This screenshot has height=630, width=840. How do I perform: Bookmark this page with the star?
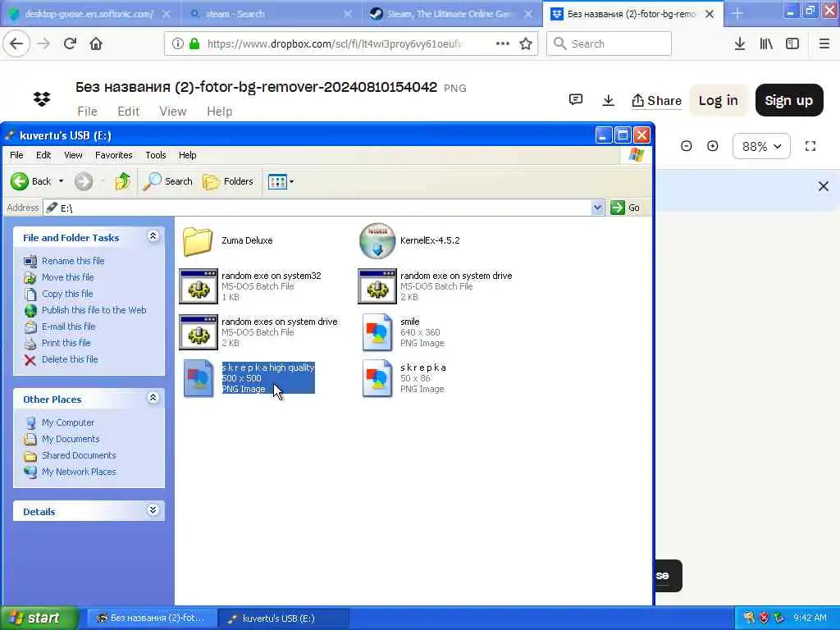pyautogui.click(x=526, y=43)
